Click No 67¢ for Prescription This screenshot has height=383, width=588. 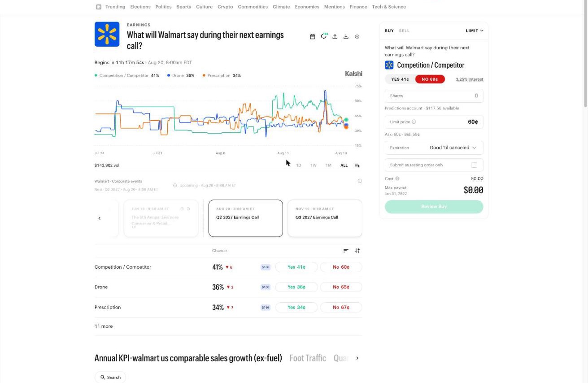point(341,308)
